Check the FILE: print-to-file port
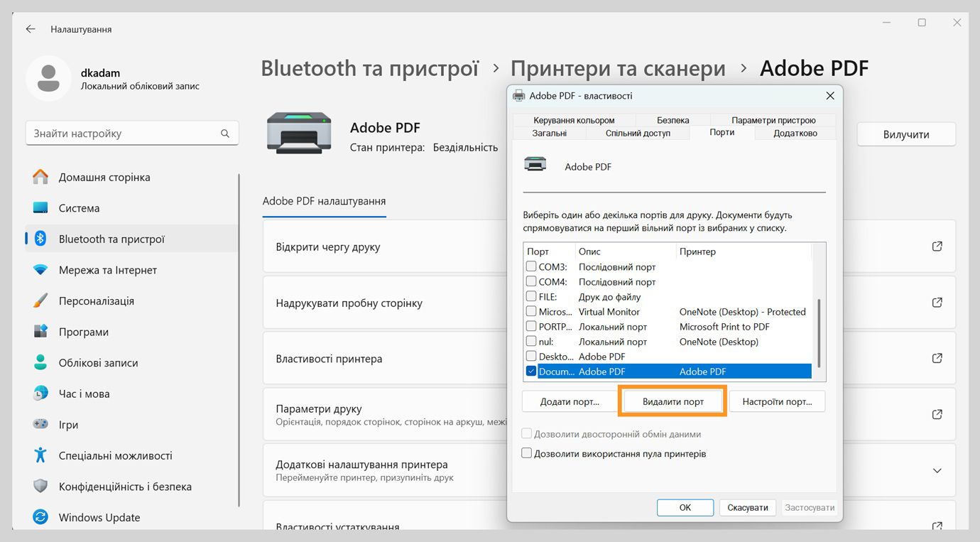Viewport: 980px width, 542px height. point(530,296)
